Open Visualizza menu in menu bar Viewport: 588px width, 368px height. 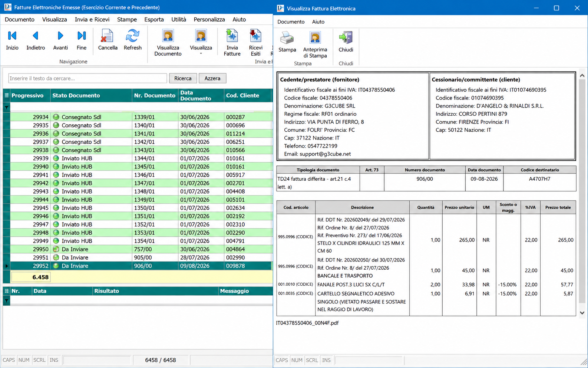coord(54,19)
